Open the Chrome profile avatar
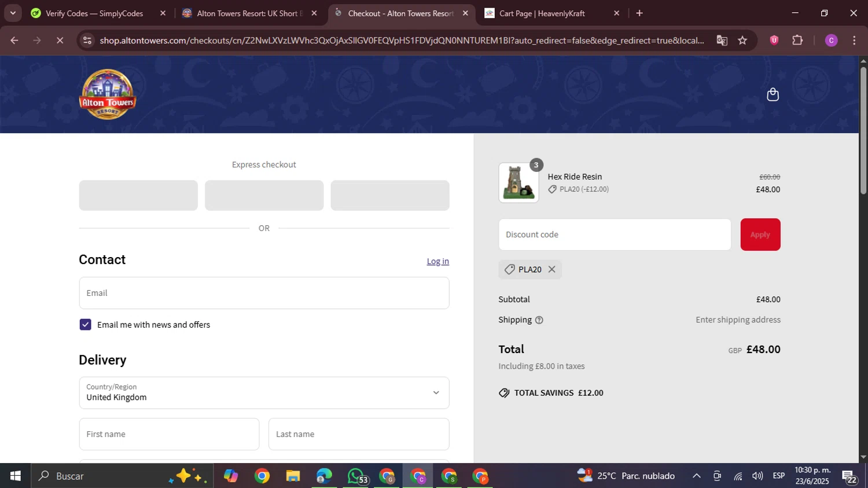Screen dimensions: 868x488 click(x=831, y=40)
